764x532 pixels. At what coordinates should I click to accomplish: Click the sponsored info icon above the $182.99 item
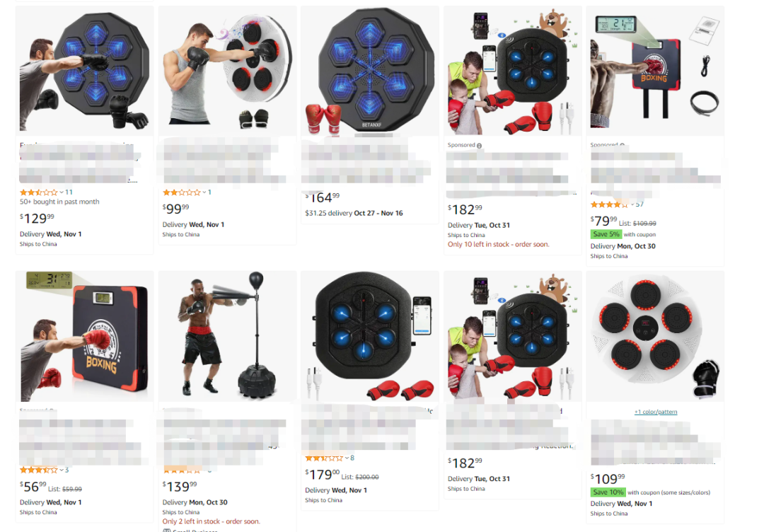point(479,146)
